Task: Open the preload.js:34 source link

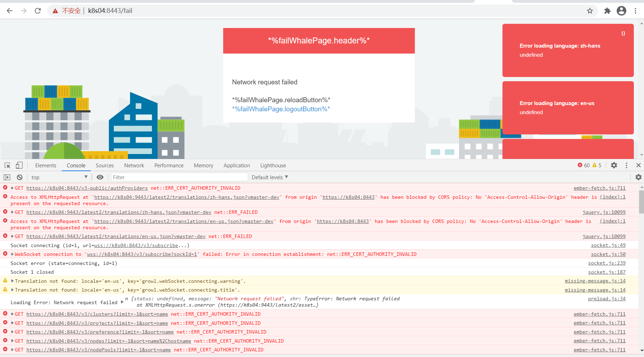Action: click(x=607, y=299)
